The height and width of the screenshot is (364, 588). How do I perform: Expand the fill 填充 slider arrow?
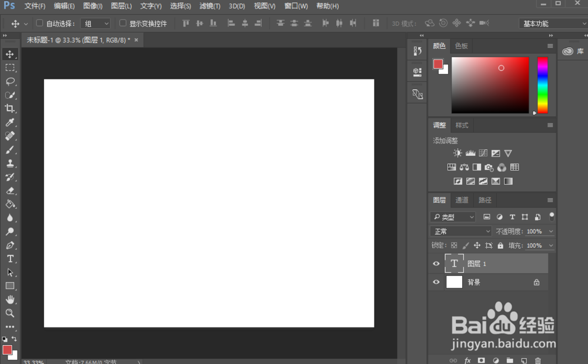551,246
